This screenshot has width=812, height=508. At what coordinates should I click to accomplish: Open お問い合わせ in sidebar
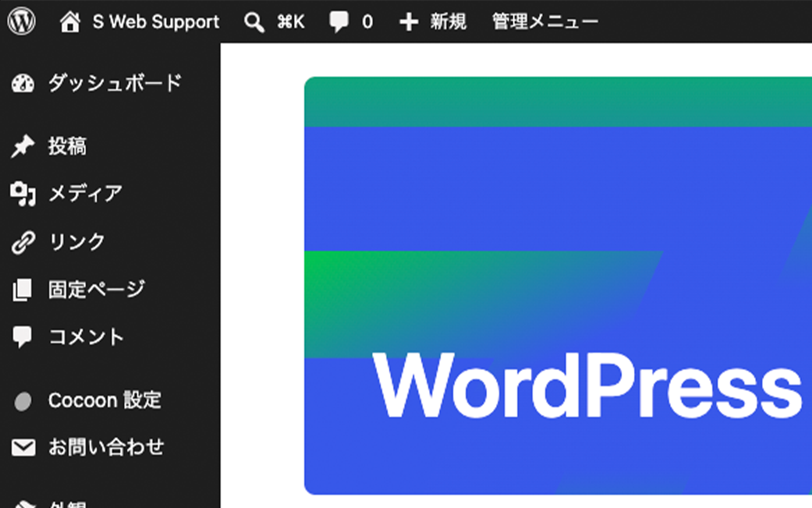pos(106,448)
